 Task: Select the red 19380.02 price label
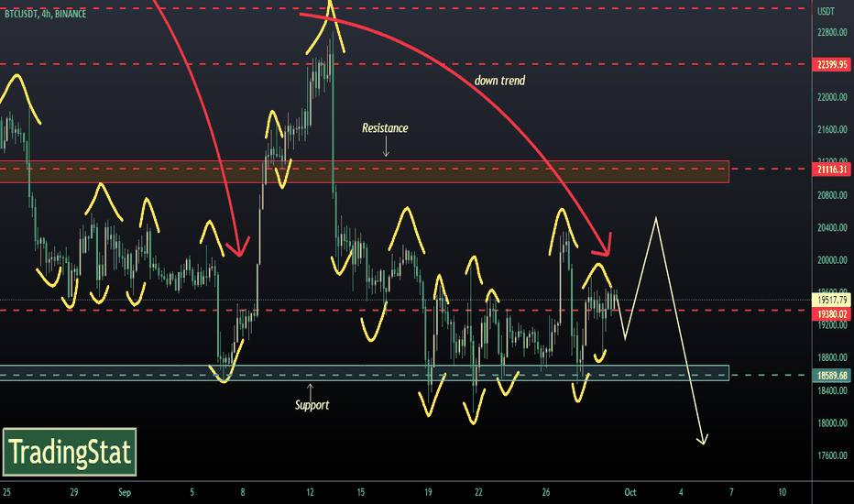[832, 313]
